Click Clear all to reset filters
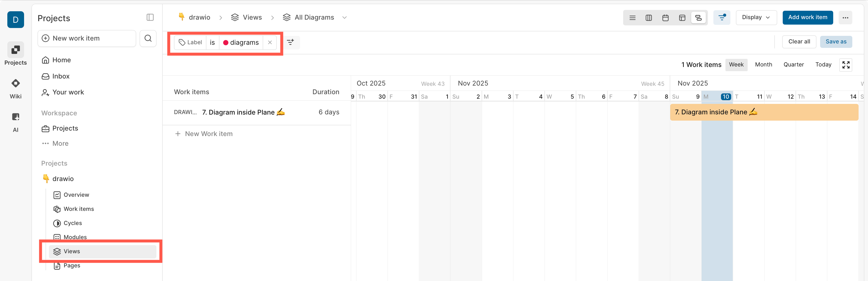 click(x=799, y=41)
